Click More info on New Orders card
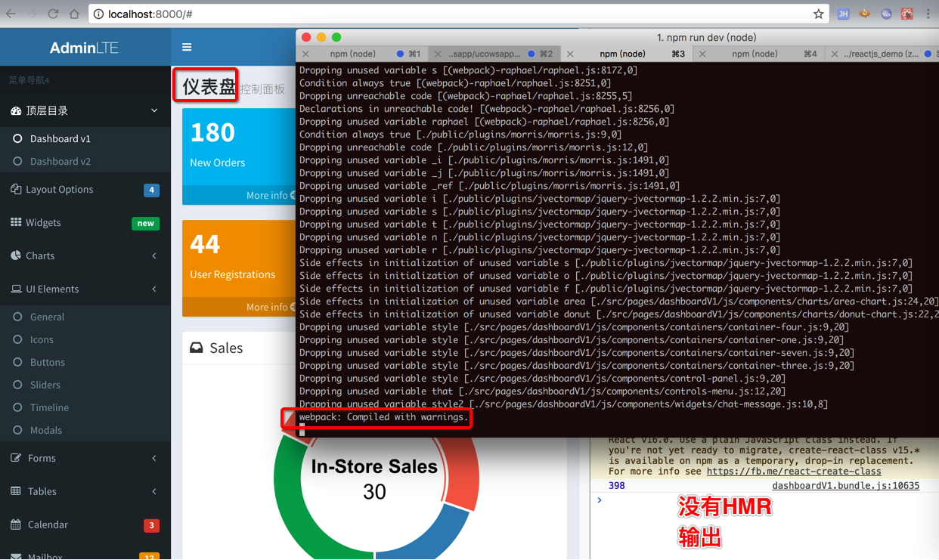Viewport: 939px width, 560px height. (270, 195)
